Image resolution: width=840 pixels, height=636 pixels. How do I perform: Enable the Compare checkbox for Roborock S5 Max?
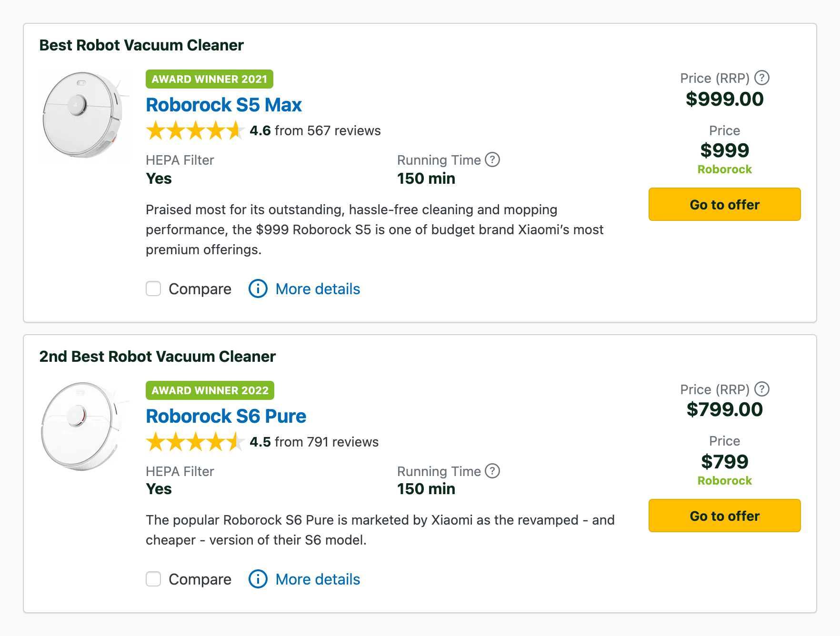153,288
